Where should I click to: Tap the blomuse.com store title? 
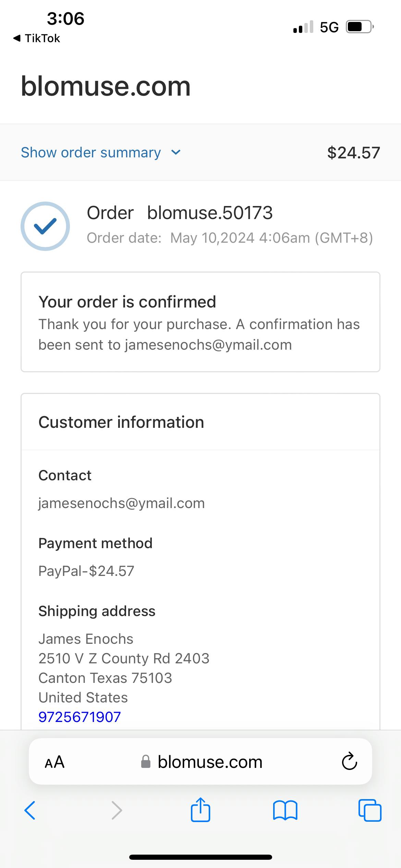(106, 86)
